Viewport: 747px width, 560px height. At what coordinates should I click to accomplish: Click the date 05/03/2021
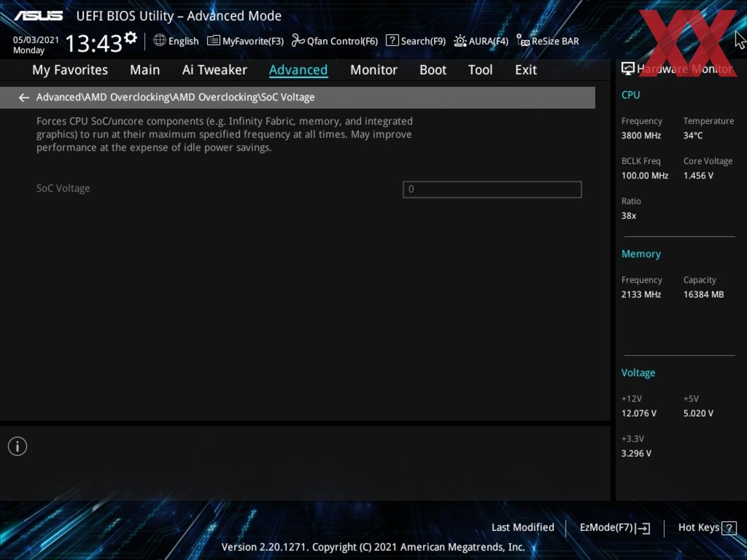tap(36, 40)
